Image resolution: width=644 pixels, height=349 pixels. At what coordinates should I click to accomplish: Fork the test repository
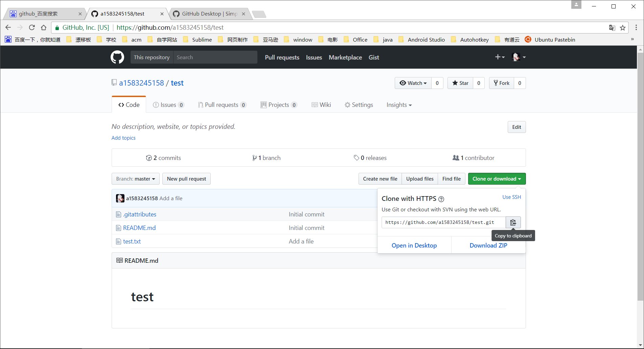click(x=502, y=83)
